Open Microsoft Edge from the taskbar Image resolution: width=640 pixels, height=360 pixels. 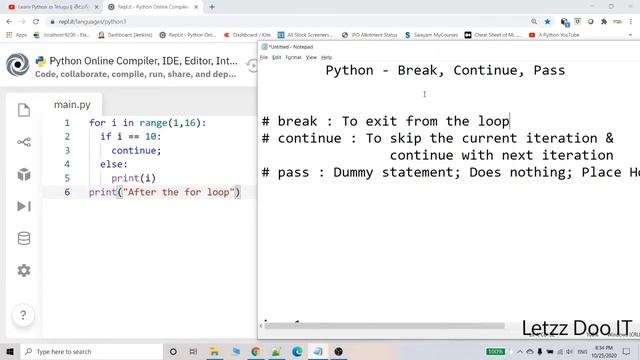click(297, 351)
